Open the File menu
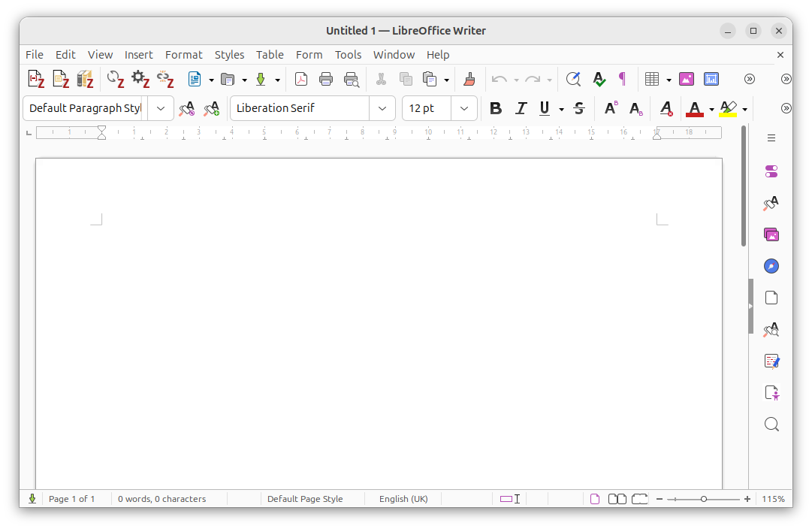This screenshot has height=529, width=812. (x=35, y=55)
